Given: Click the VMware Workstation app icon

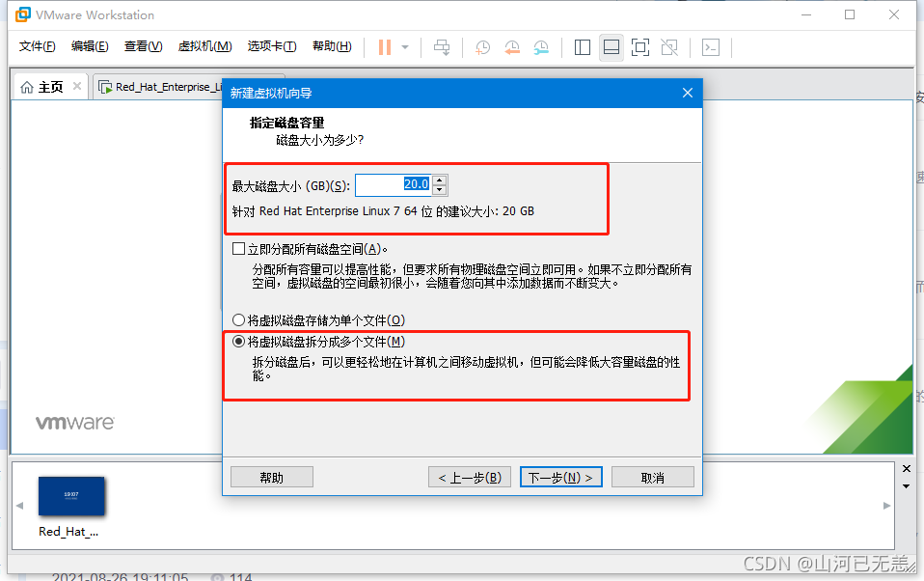Looking at the screenshot, I should [23, 14].
